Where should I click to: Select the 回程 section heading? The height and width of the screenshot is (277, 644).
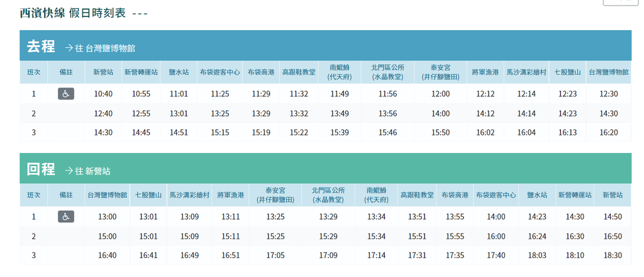pyautogui.click(x=40, y=169)
